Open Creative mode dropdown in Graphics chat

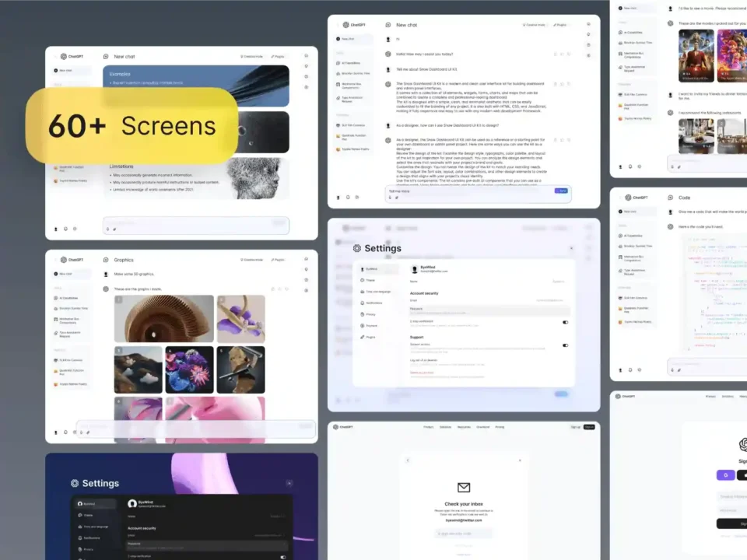point(251,260)
